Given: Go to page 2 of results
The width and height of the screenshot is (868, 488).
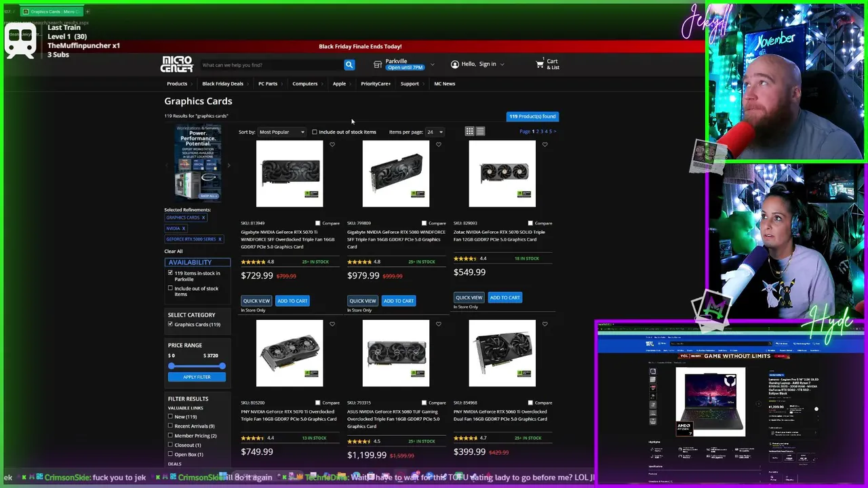Looking at the screenshot, I should [x=537, y=131].
